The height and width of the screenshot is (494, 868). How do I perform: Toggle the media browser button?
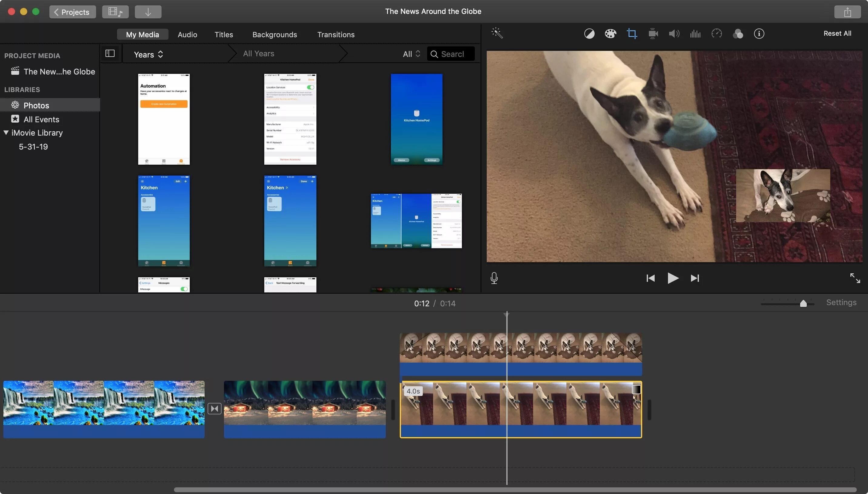click(x=115, y=12)
